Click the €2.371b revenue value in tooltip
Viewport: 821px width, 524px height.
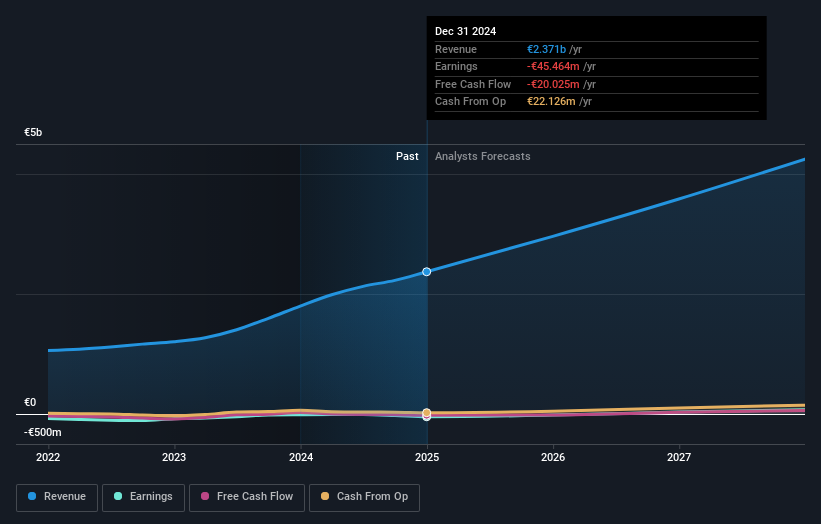pyautogui.click(x=546, y=49)
